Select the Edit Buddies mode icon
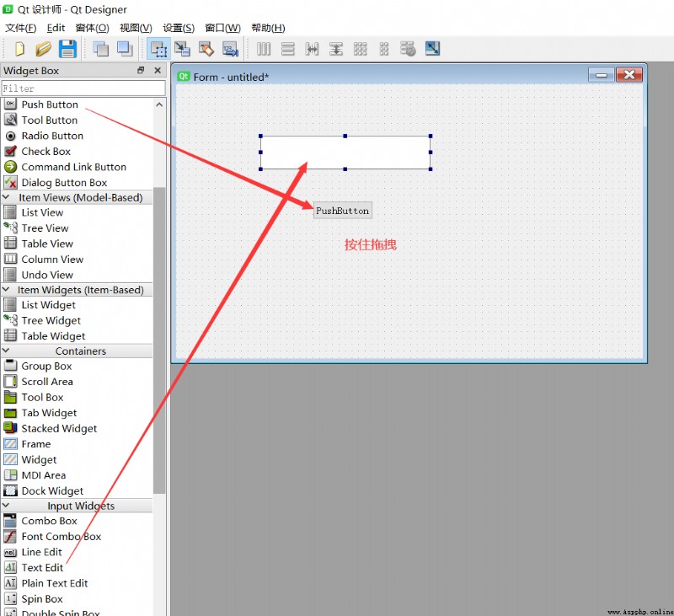The width and height of the screenshot is (674, 616). coord(206,49)
